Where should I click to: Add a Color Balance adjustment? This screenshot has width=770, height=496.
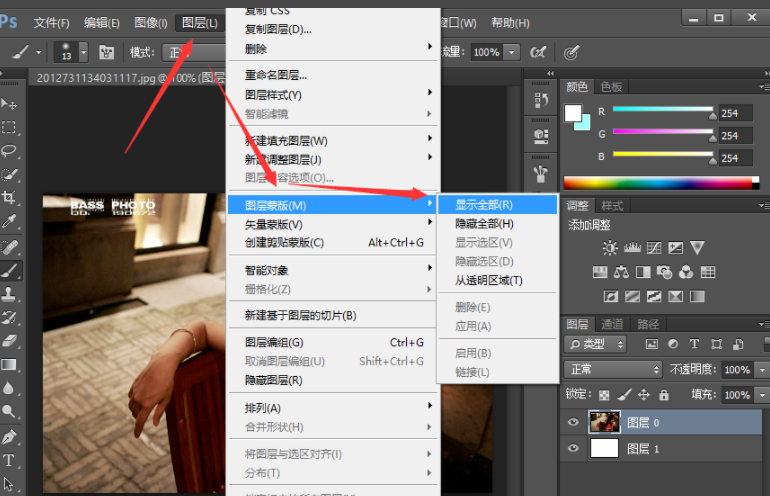[x=621, y=272]
